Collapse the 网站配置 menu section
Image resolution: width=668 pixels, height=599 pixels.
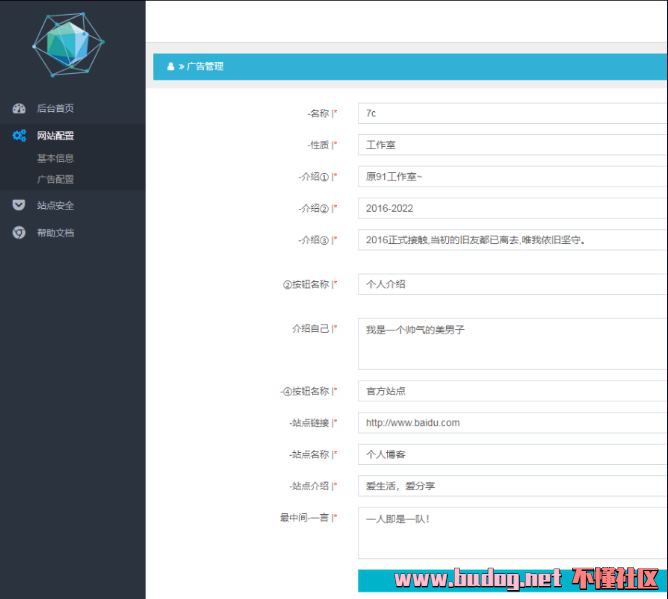pos(55,136)
